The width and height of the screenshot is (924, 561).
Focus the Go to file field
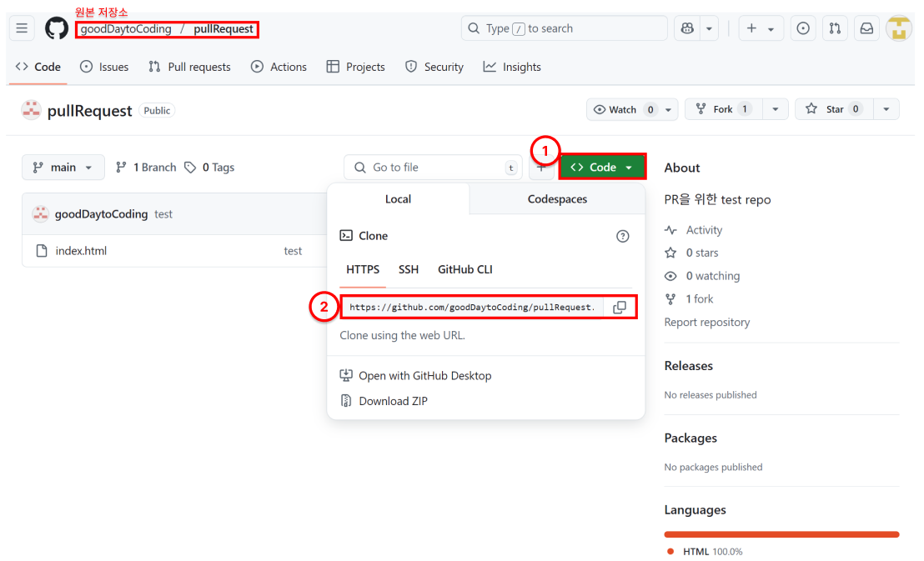tap(433, 168)
